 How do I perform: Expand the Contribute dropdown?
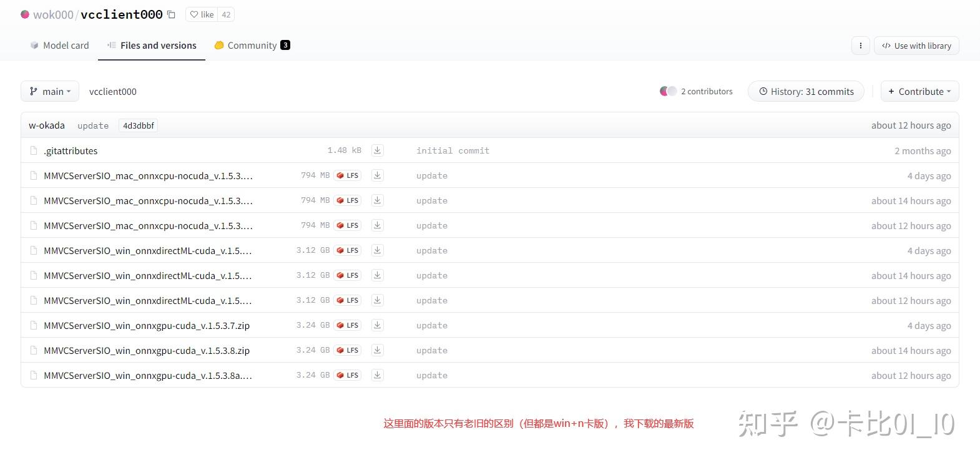(x=919, y=91)
